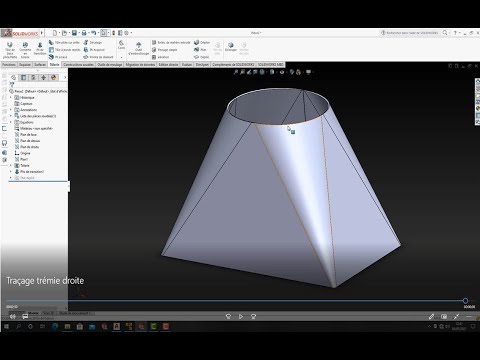480x360 pixels.
Task: Open dropdown arrow next to the New icon
Action: pyautogui.click(x=59, y=33)
